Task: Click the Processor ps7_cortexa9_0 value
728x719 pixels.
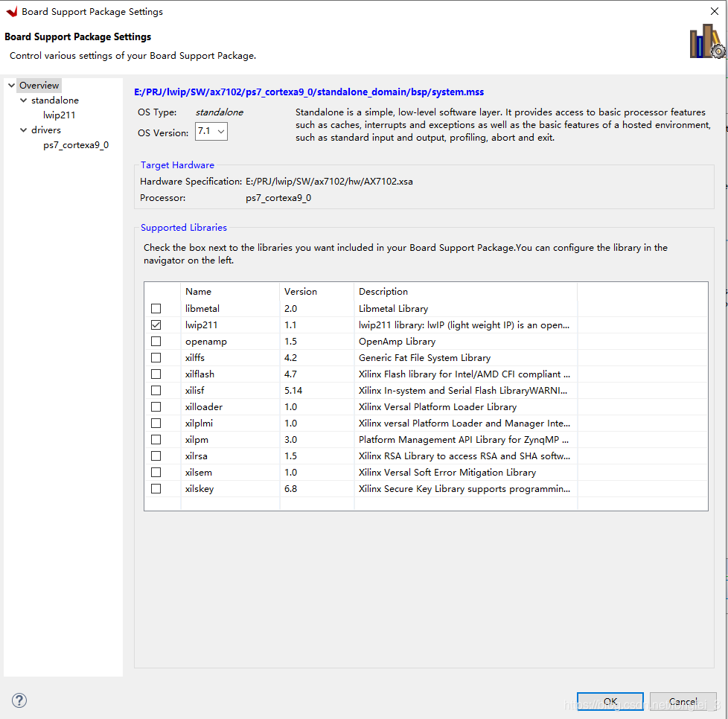Action: tap(278, 198)
